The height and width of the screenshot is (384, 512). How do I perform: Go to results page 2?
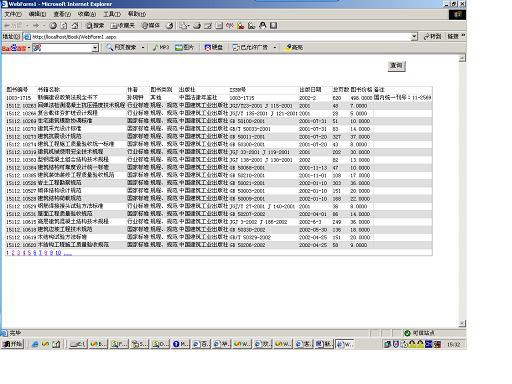click(13, 253)
